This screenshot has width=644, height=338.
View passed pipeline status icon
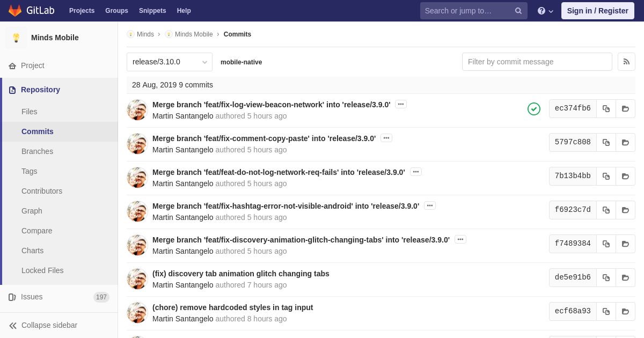coord(534,109)
